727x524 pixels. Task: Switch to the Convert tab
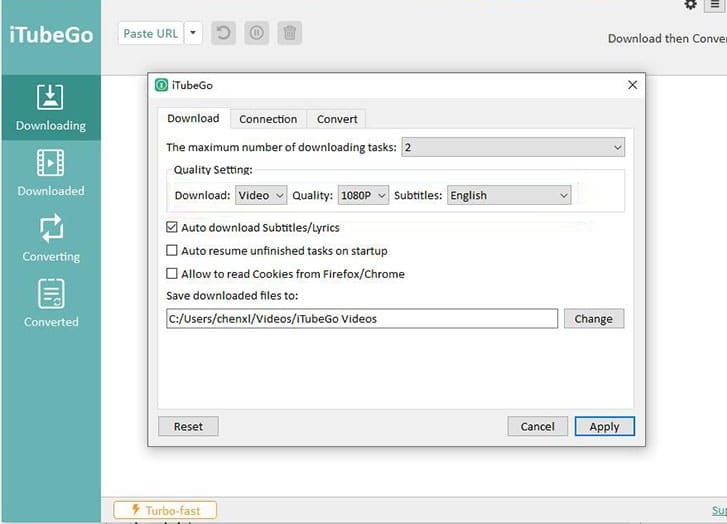(337, 119)
